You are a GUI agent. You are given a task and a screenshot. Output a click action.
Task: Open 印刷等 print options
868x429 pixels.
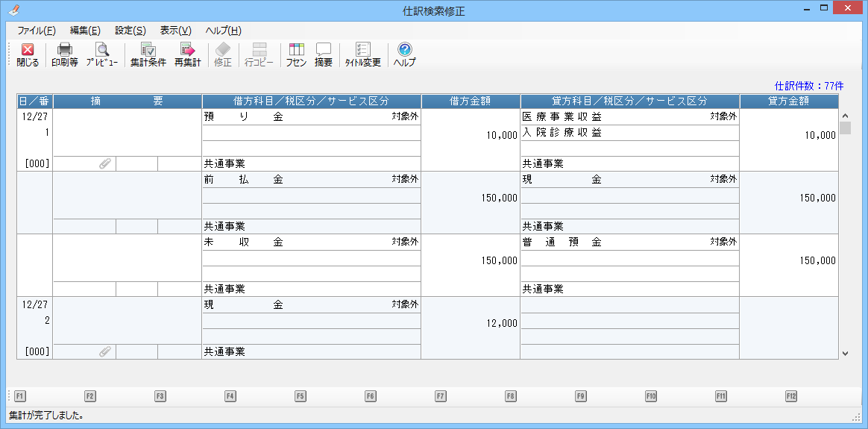64,54
